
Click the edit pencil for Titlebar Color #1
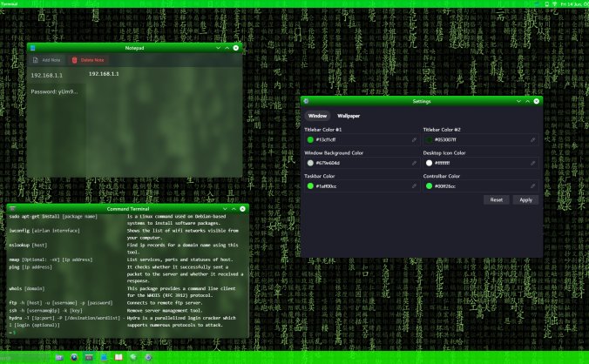click(414, 139)
